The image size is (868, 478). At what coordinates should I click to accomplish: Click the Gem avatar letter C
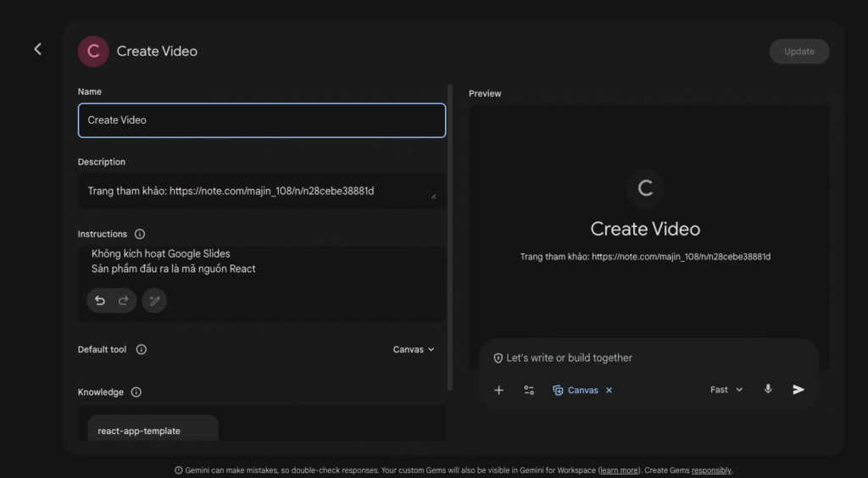[93, 51]
